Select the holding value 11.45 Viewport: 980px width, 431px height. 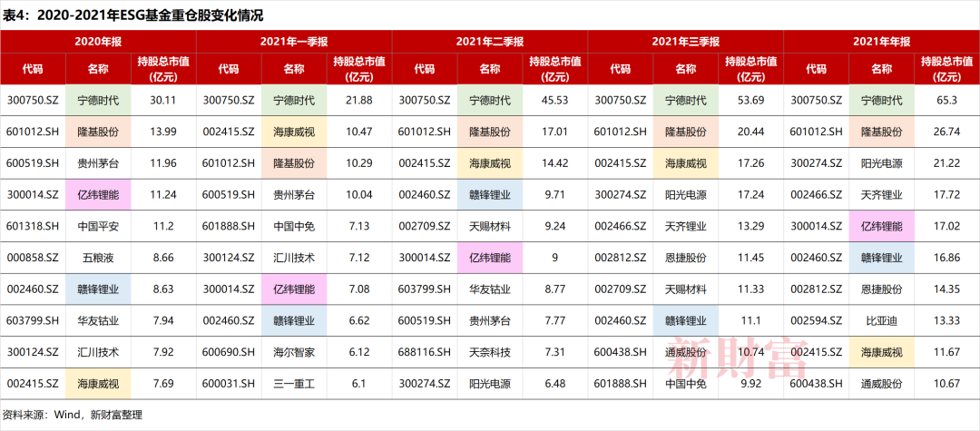pyautogui.click(x=751, y=258)
